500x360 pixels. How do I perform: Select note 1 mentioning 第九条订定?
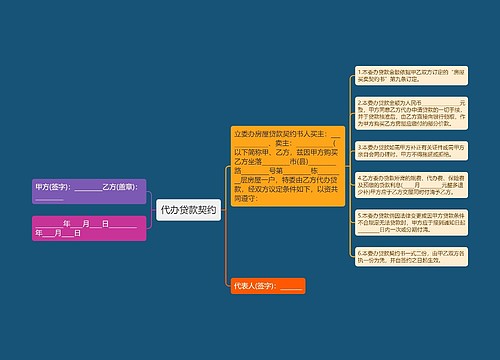coord(411,75)
